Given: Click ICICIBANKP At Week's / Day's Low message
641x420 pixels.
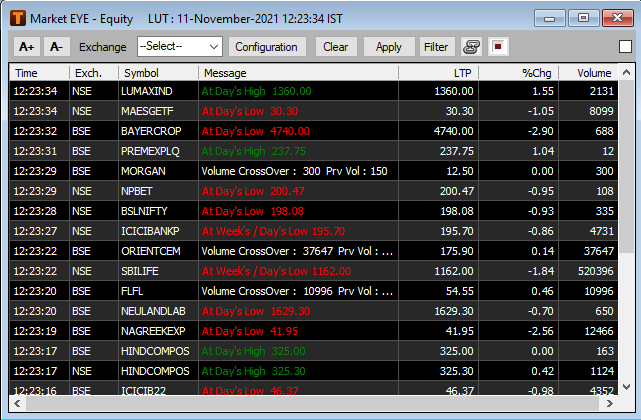Looking at the screenshot, I should click(273, 231).
